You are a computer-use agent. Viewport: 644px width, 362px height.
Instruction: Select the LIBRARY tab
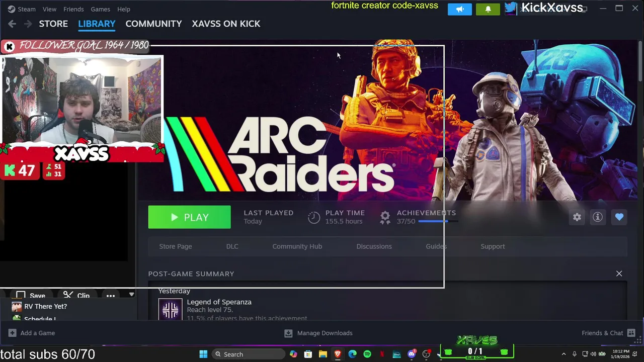click(97, 24)
